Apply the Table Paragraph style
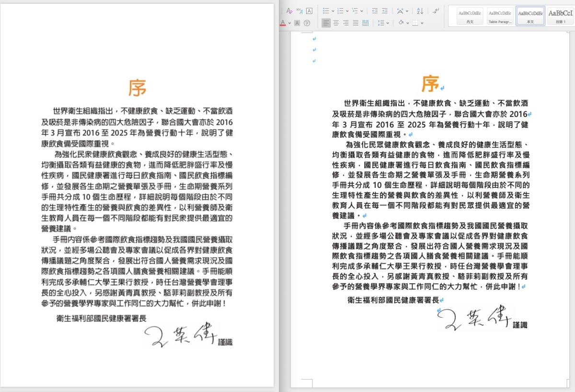 pos(500,16)
